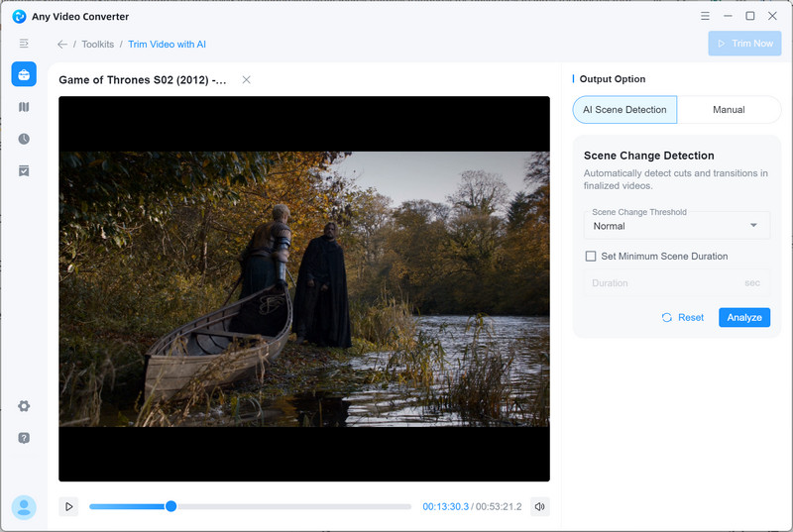Click Trim Video with AI breadcrumb
The image size is (793, 532).
[167, 45]
